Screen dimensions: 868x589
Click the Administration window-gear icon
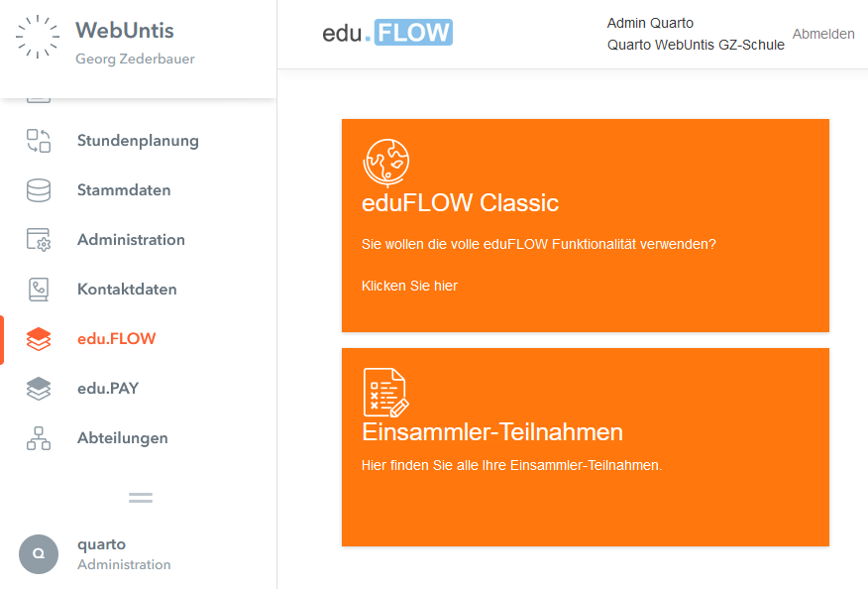click(x=39, y=240)
